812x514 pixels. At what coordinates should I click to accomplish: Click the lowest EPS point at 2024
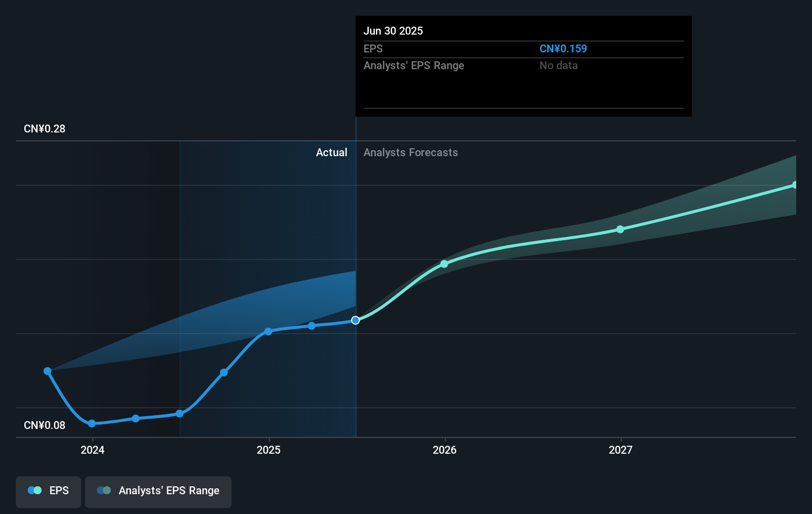92,424
